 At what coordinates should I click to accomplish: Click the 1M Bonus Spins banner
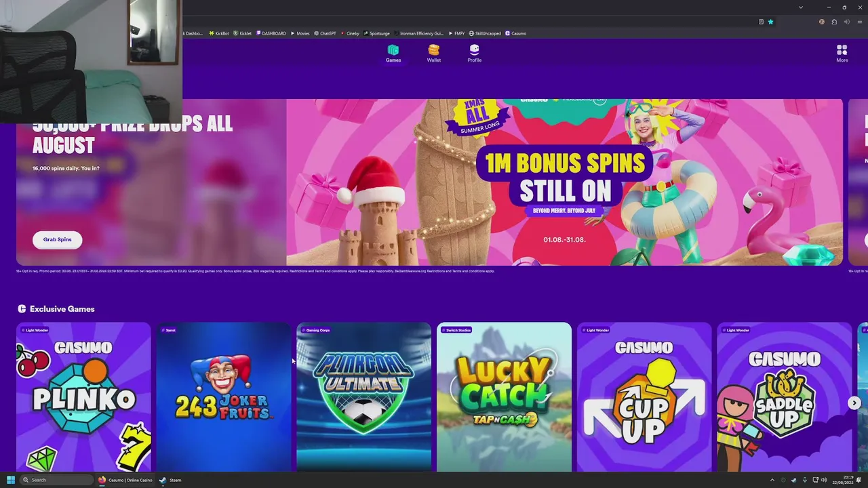click(x=564, y=182)
